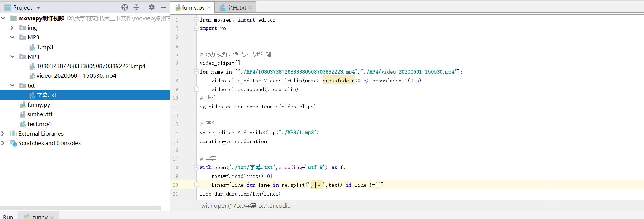Hide the Project tool window with minus icon

(163, 7)
